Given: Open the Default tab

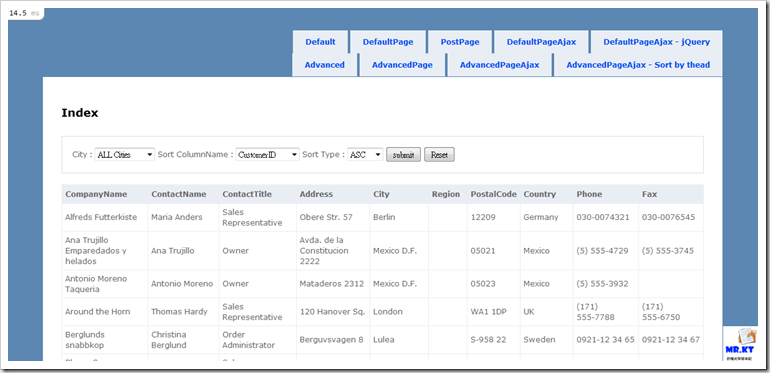Looking at the screenshot, I should [x=320, y=42].
